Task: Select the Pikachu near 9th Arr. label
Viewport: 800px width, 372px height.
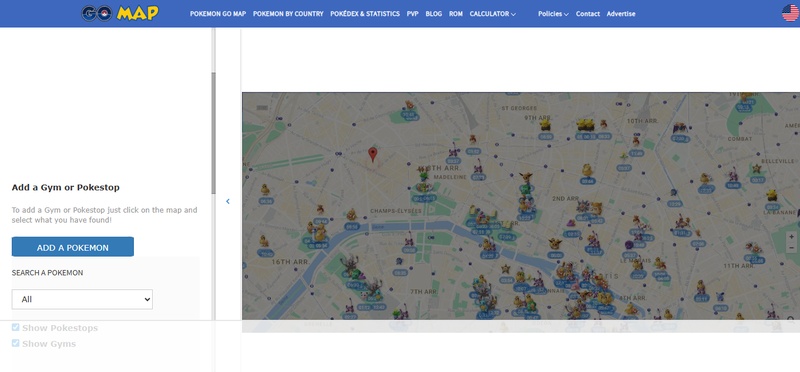Action: (545, 125)
